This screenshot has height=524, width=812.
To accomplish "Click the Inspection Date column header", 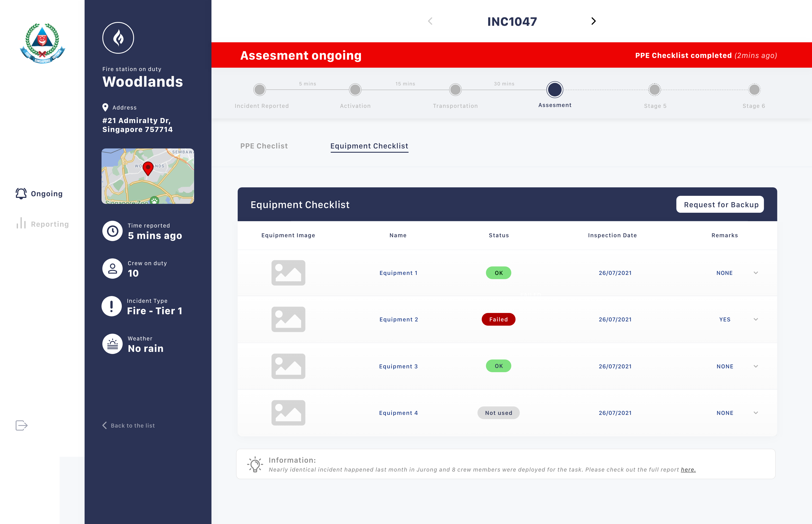I will (612, 235).
